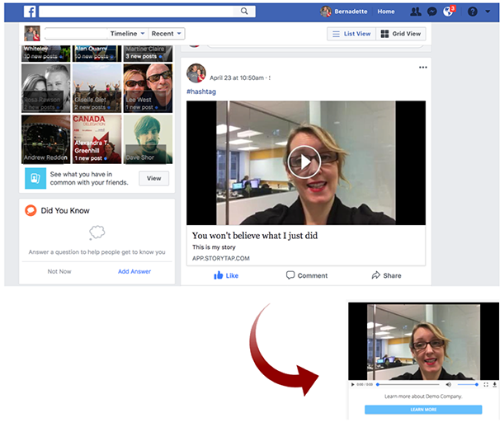Open Lee West friend tile
The width and height of the screenshot is (504, 427).
[148, 88]
